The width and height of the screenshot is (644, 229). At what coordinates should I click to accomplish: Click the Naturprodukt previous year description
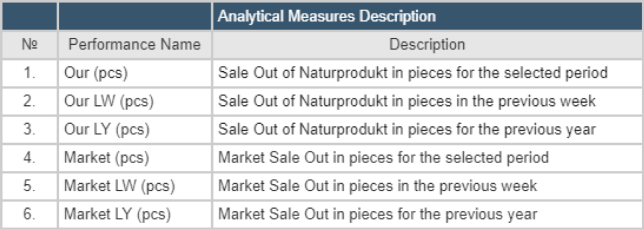click(x=407, y=130)
